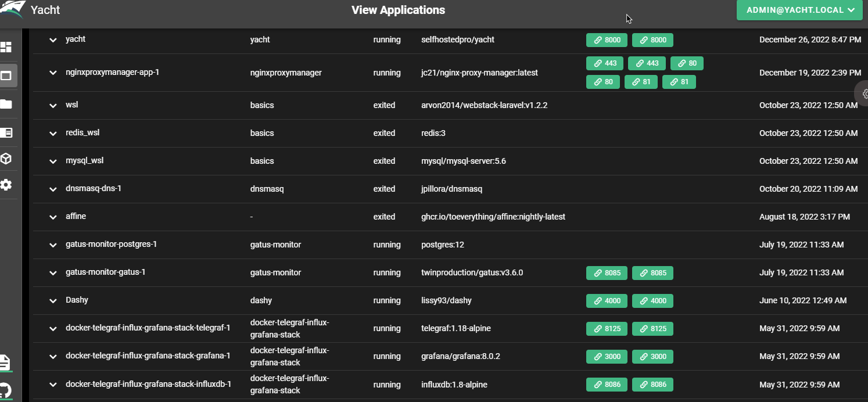Click the exited status of dnsmasq-dns-1

coord(384,189)
